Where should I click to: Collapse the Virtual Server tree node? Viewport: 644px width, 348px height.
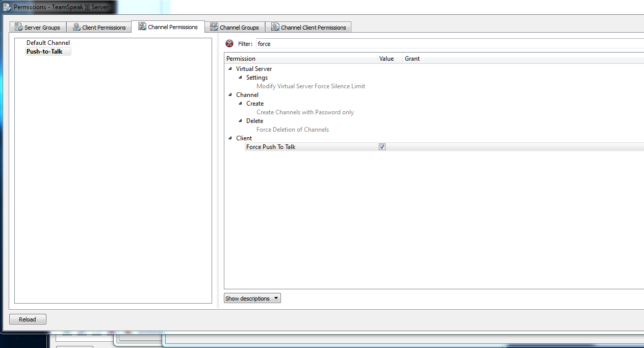tap(230, 68)
